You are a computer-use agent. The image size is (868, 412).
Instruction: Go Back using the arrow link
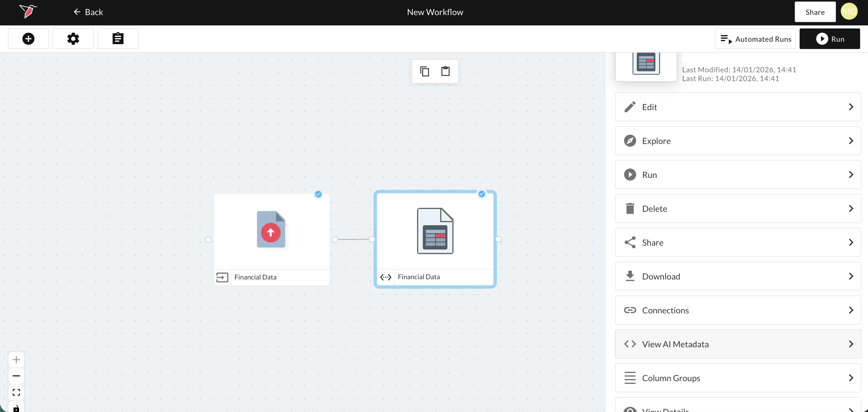(x=88, y=12)
